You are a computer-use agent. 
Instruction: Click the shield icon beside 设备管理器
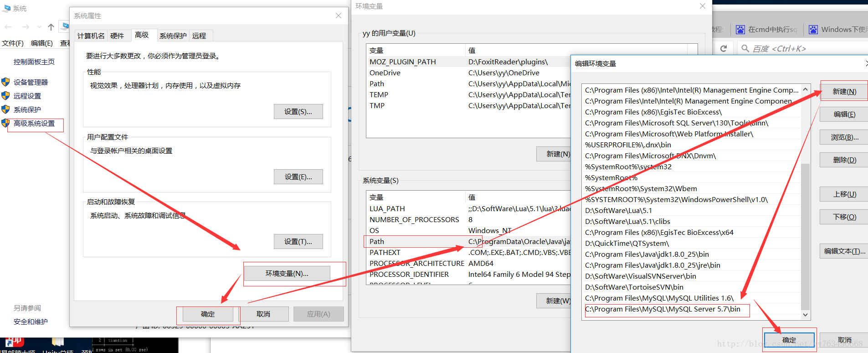(5, 82)
